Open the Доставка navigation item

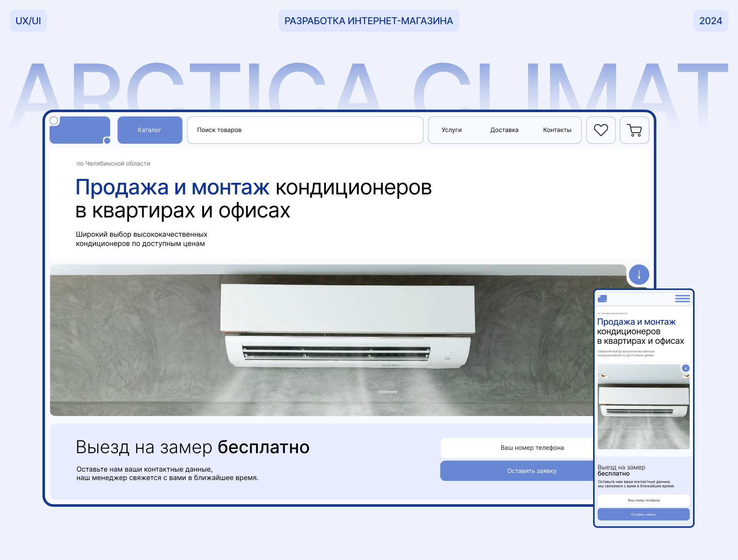coord(504,130)
